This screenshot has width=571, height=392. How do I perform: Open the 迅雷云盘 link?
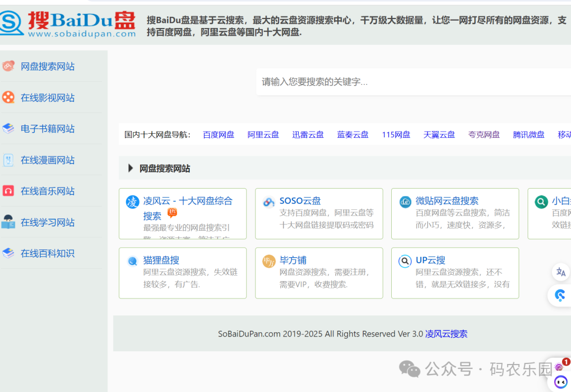click(x=307, y=134)
